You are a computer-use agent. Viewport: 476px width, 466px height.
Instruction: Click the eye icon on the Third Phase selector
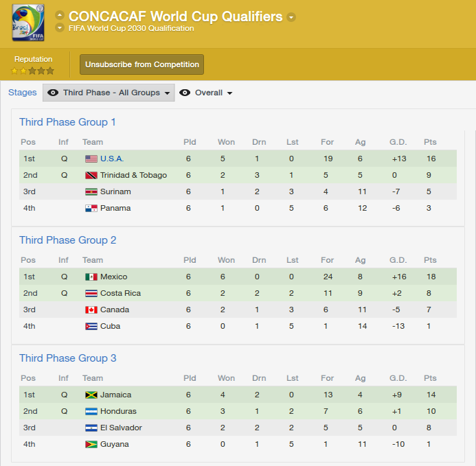tap(53, 93)
